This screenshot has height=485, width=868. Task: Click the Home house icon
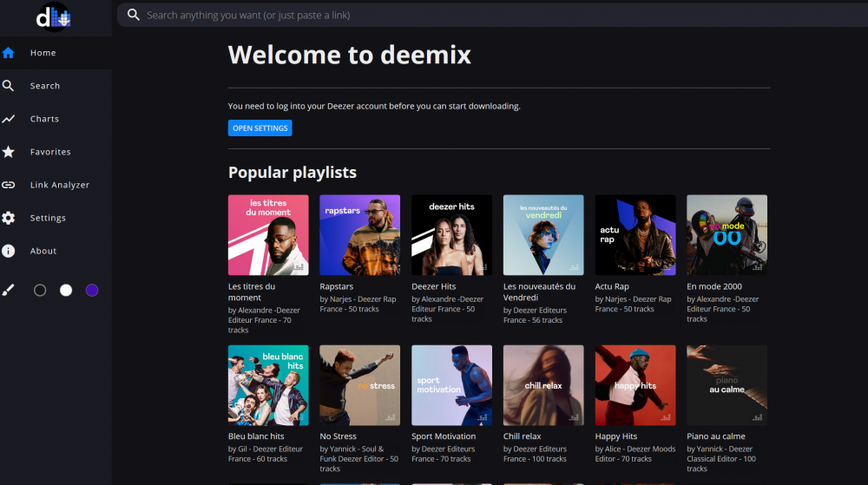9,53
